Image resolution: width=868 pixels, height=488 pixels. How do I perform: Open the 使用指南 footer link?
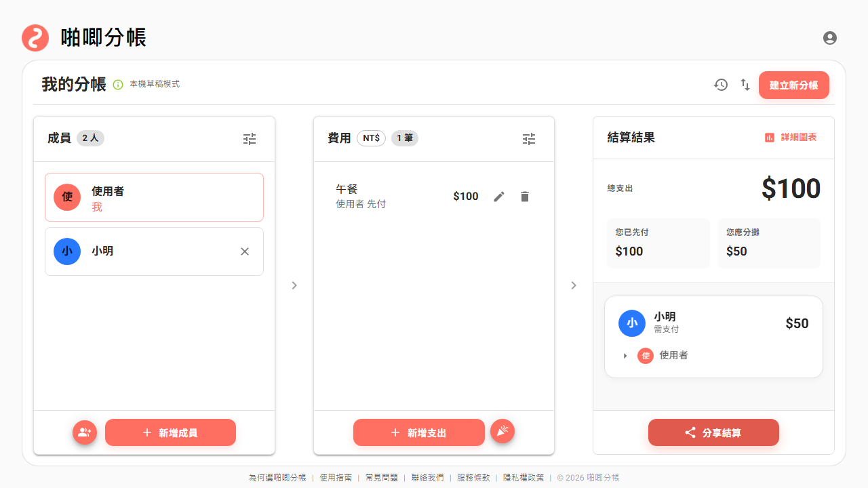pyautogui.click(x=336, y=478)
